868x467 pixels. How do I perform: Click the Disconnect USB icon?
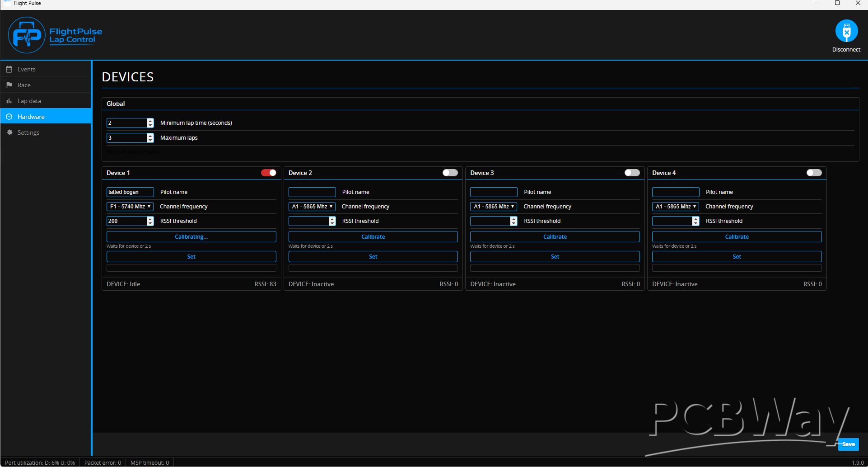[x=846, y=31]
